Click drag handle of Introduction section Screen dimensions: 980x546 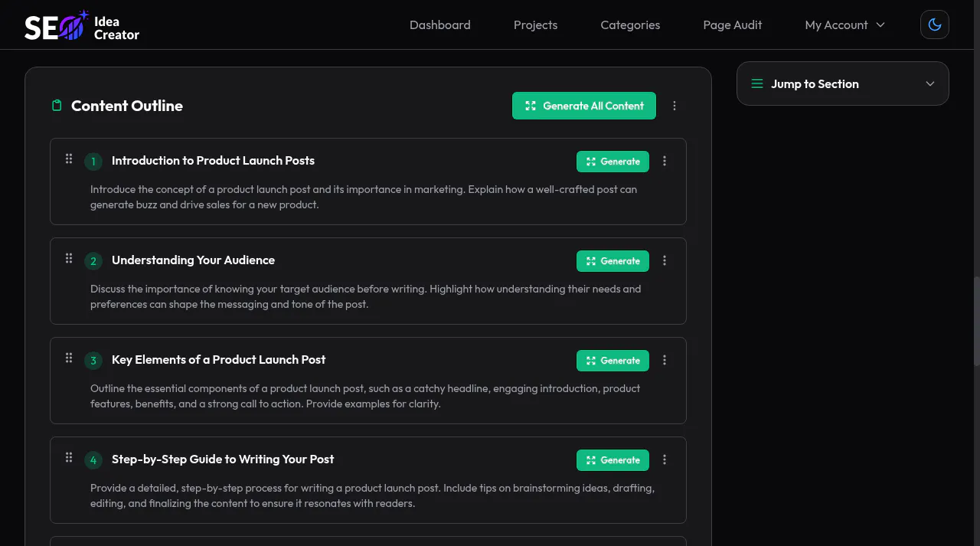[68, 159]
